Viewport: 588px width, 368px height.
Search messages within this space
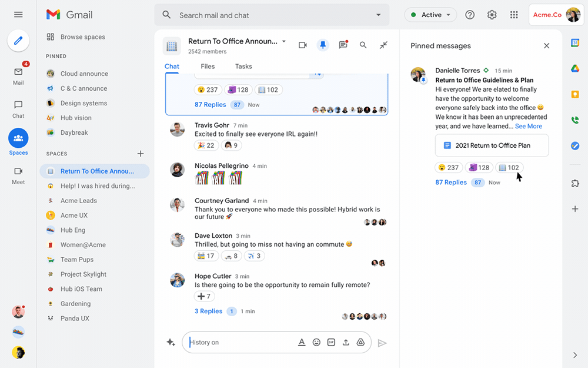coord(363,44)
